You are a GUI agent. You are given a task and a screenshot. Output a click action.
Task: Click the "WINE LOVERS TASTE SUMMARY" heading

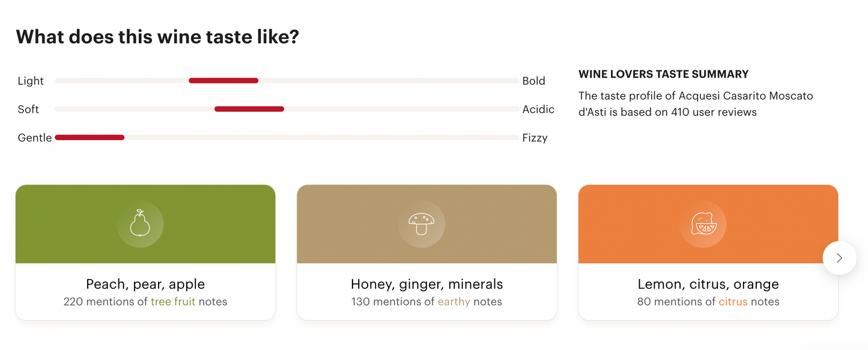[663, 75]
